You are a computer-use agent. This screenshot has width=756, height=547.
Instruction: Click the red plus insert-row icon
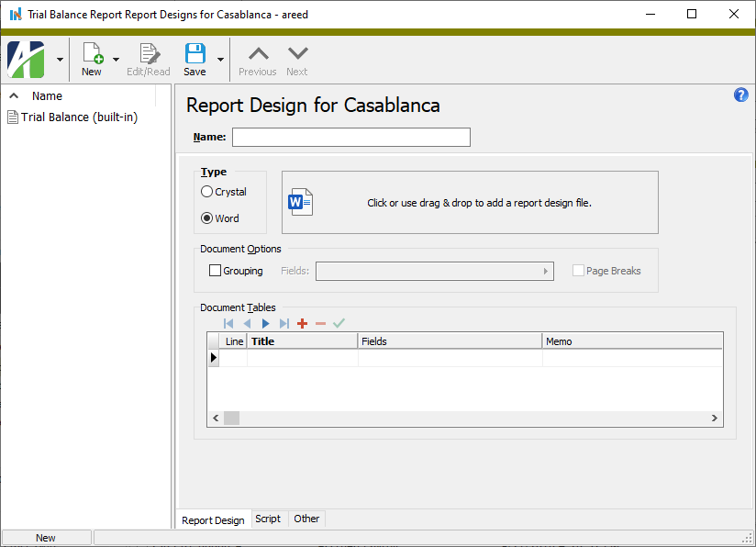coord(302,323)
